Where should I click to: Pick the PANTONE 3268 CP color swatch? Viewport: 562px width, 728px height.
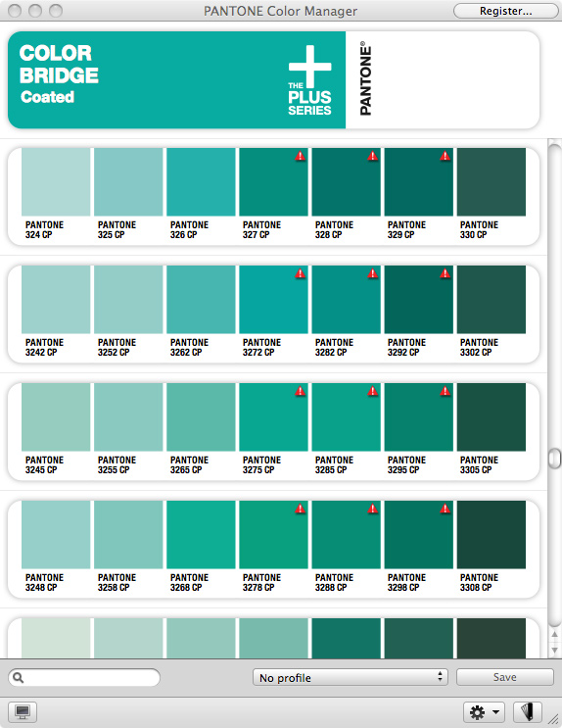point(201,534)
